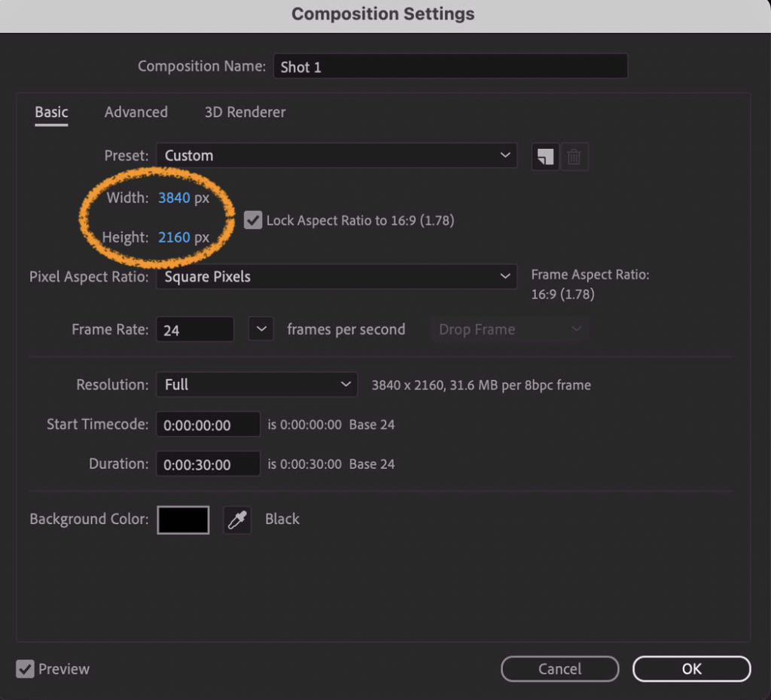The width and height of the screenshot is (771, 700).
Task: Click the Start Timecode field
Action: tap(208, 425)
